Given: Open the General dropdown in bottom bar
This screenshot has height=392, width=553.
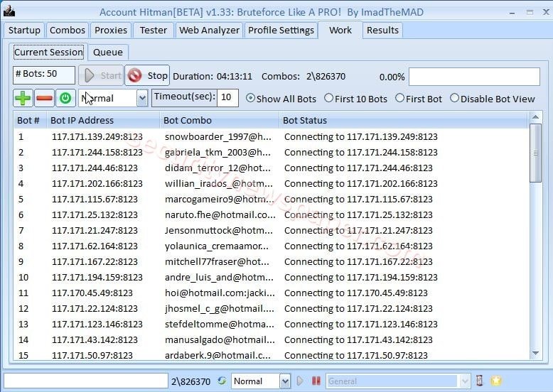Looking at the screenshot, I should (x=465, y=381).
